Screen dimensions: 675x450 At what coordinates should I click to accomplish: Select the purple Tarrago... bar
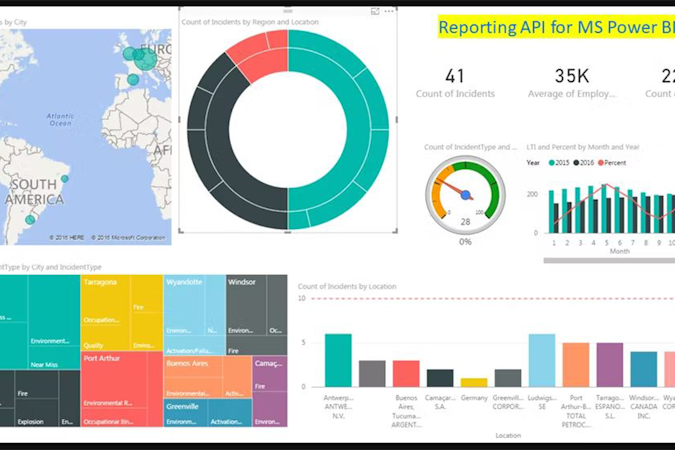(x=610, y=365)
